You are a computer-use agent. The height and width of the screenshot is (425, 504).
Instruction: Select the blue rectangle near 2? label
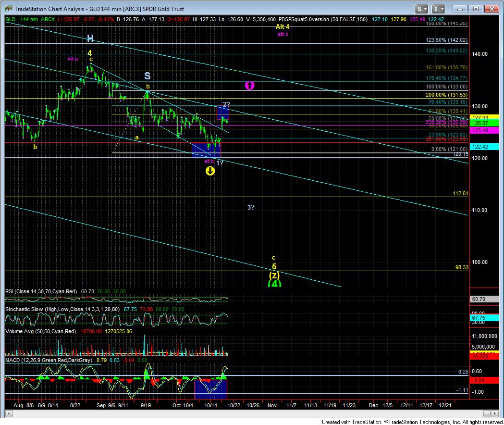coord(223,112)
